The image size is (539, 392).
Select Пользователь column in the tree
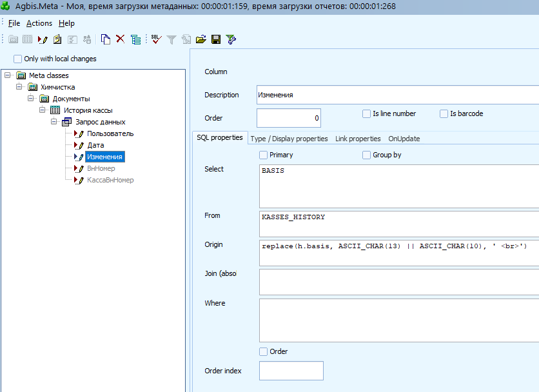click(x=110, y=133)
